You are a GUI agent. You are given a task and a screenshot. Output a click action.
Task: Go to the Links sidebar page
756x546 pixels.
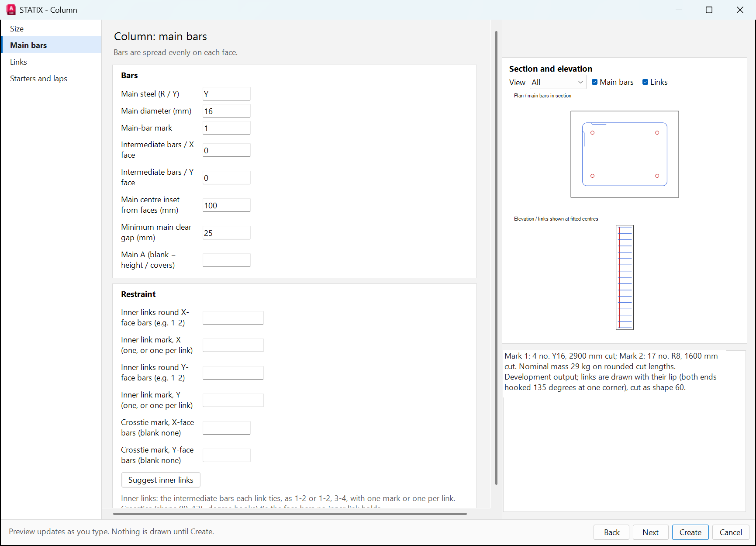51,62
